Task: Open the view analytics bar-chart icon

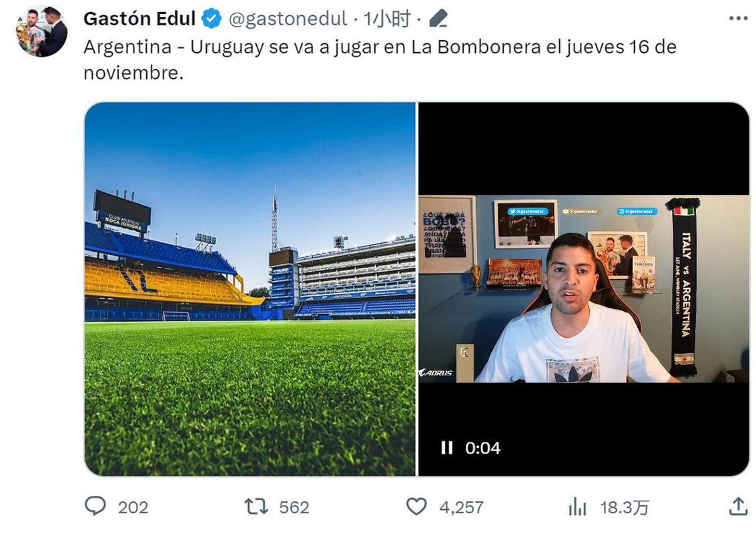Action: point(577,507)
